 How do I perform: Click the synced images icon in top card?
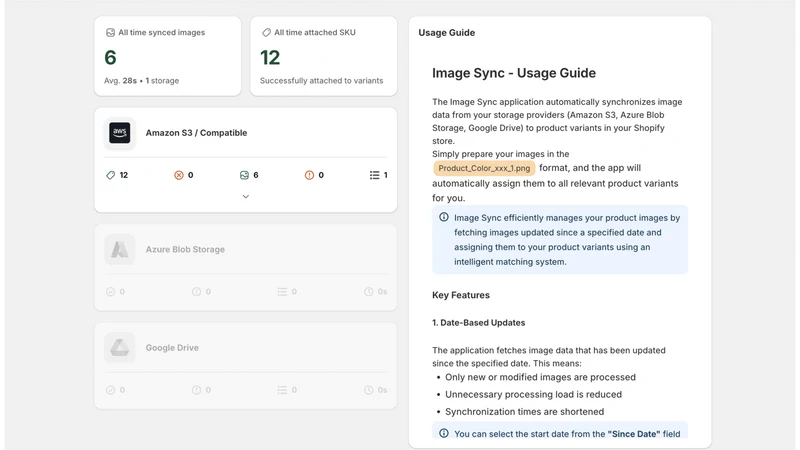click(x=110, y=33)
